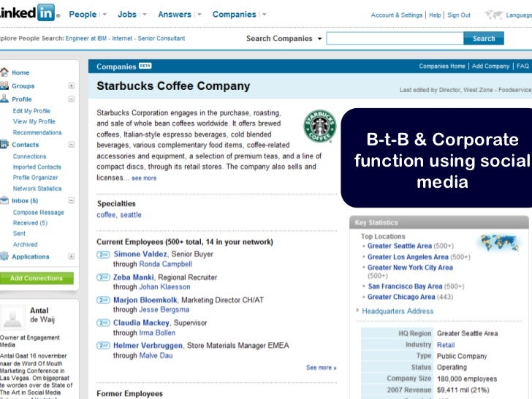Viewport: 532px width, 399px height.
Task: Expand the Applications section in sidebar
Action: tap(72, 256)
